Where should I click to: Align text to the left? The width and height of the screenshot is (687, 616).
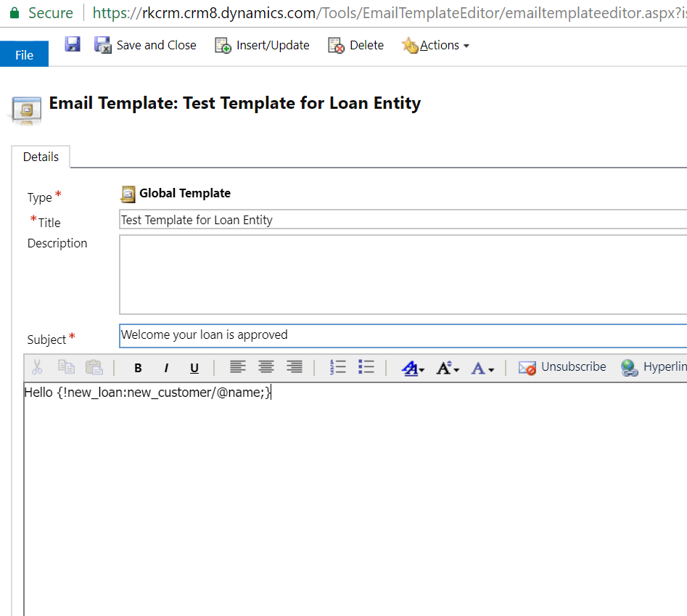pyautogui.click(x=238, y=367)
